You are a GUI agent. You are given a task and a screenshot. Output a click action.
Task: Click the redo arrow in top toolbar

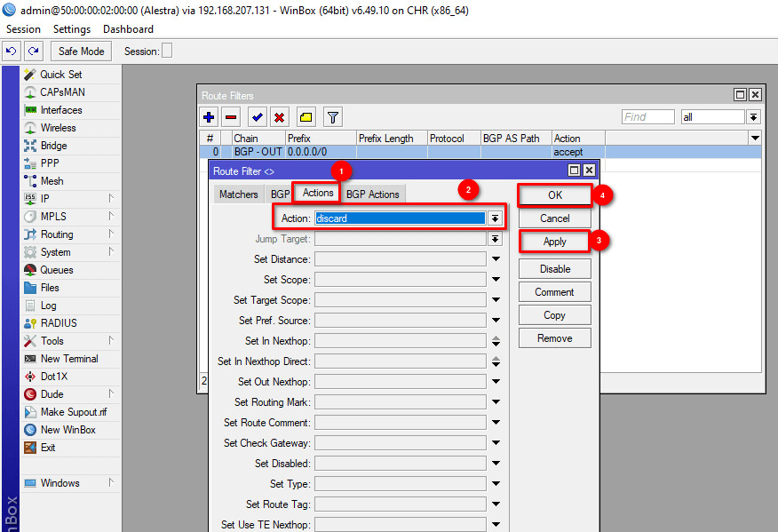tap(33, 52)
